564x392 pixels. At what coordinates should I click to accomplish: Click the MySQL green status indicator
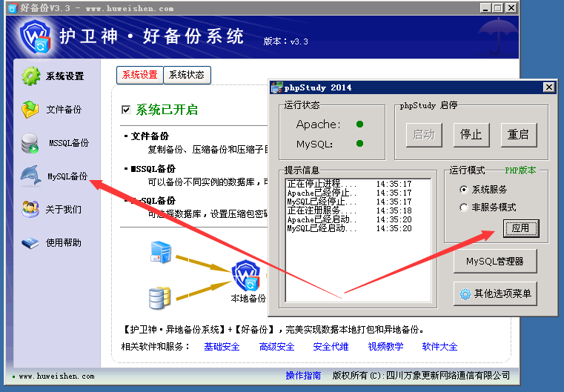pos(359,144)
